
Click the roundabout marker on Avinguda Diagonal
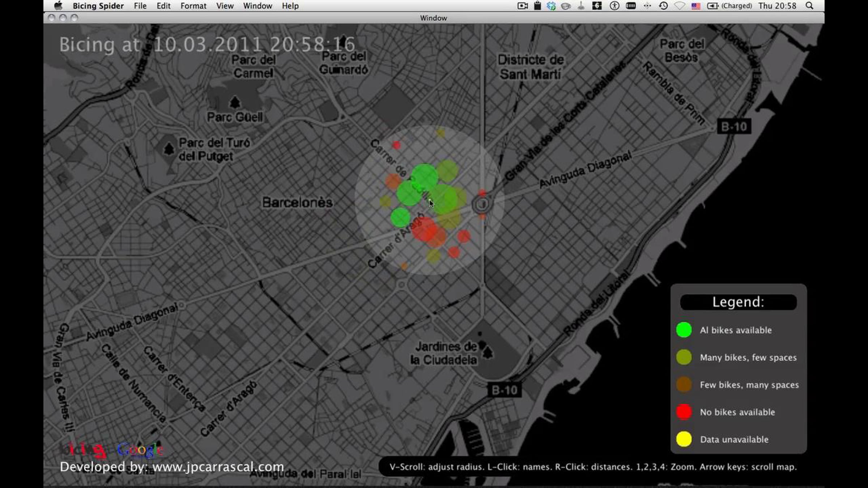click(x=482, y=205)
